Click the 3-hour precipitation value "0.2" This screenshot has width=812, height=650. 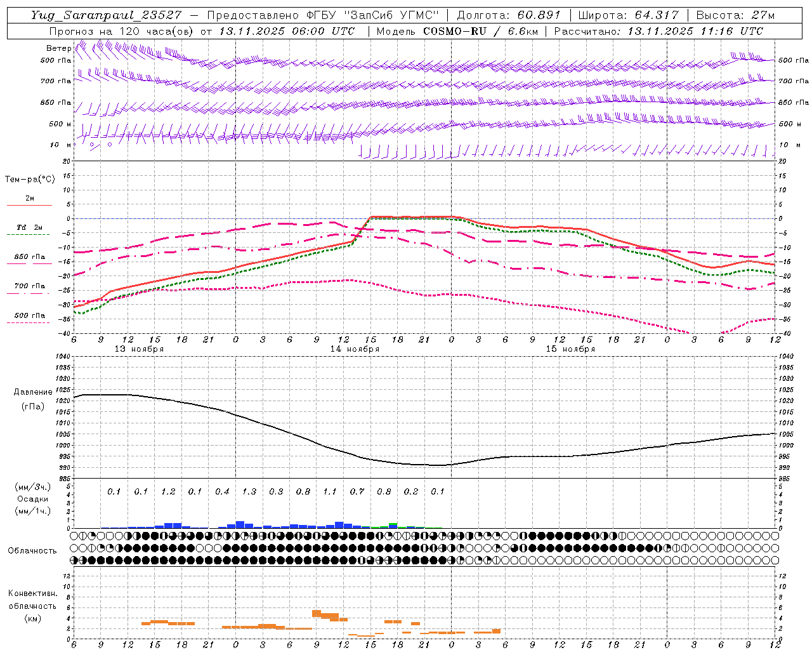411,491
